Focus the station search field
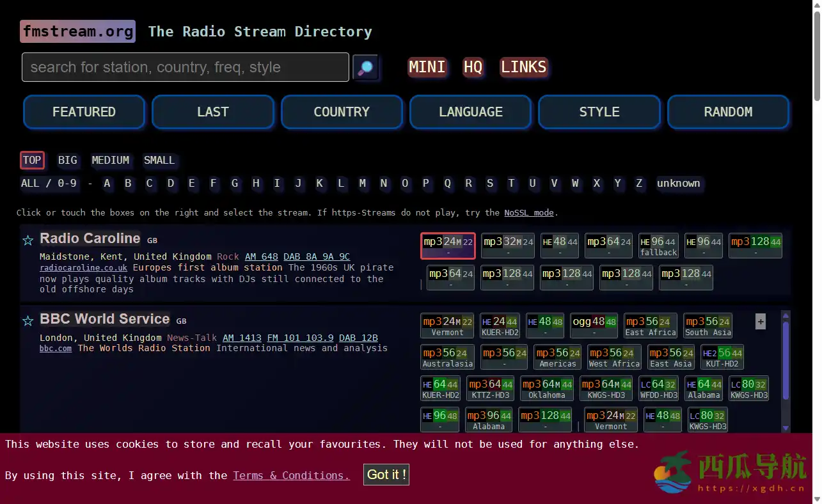 (x=186, y=67)
